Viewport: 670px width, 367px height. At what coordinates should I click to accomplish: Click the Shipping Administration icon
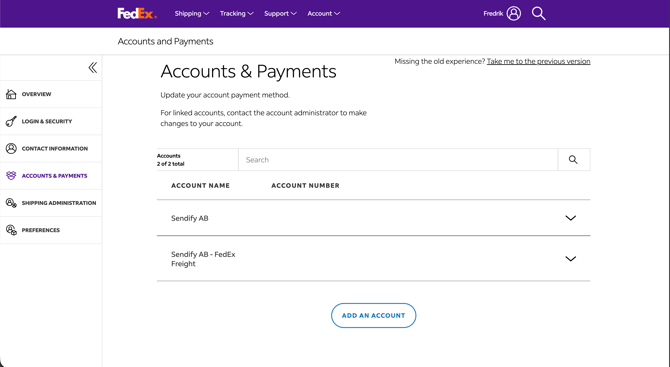(11, 203)
